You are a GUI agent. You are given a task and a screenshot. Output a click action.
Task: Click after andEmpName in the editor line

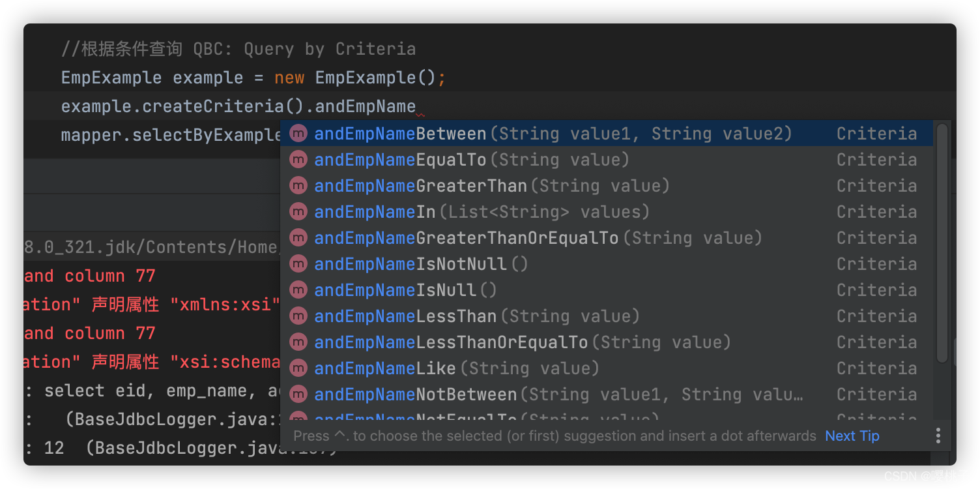coord(416,106)
